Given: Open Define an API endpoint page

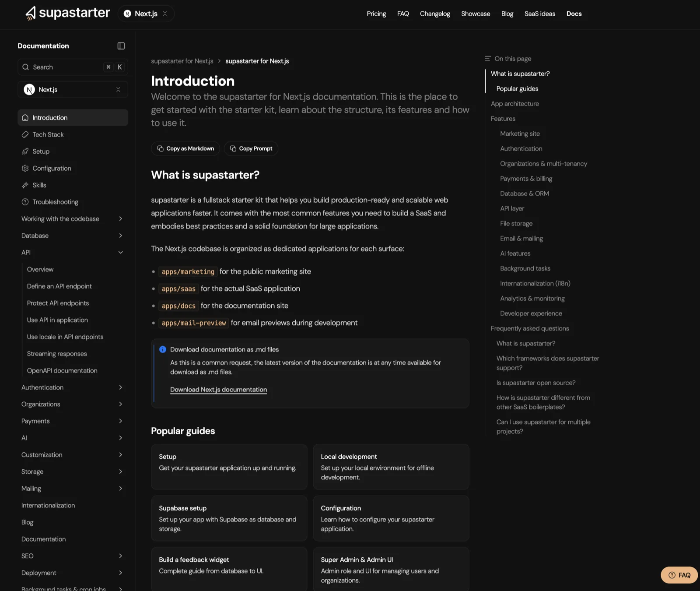Looking at the screenshot, I should (59, 286).
